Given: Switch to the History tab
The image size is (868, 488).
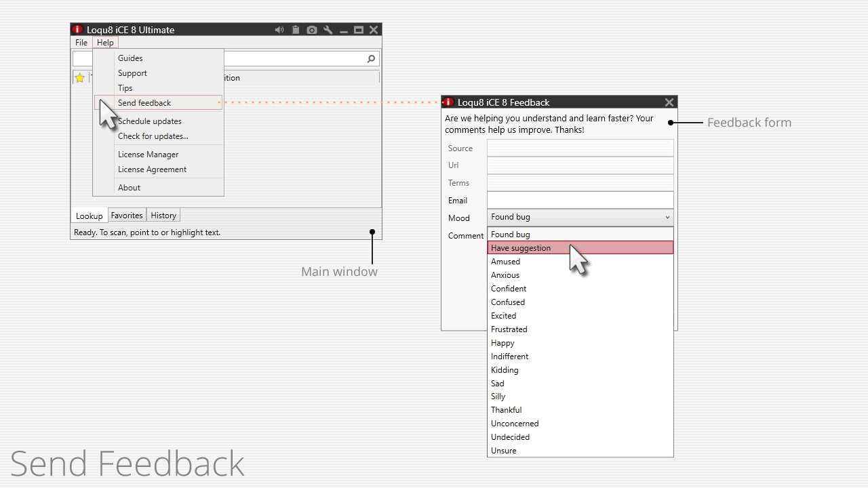Looking at the screenshot, I should 163,216.
